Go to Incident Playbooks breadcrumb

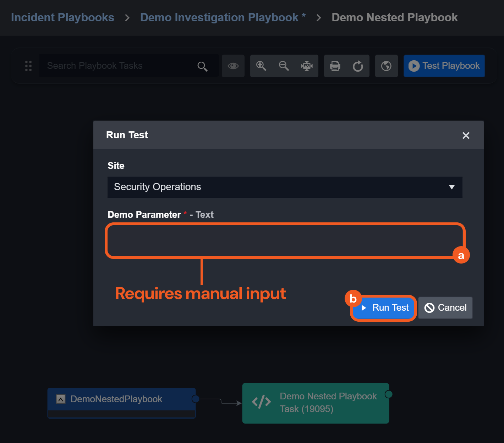[62, 17]
